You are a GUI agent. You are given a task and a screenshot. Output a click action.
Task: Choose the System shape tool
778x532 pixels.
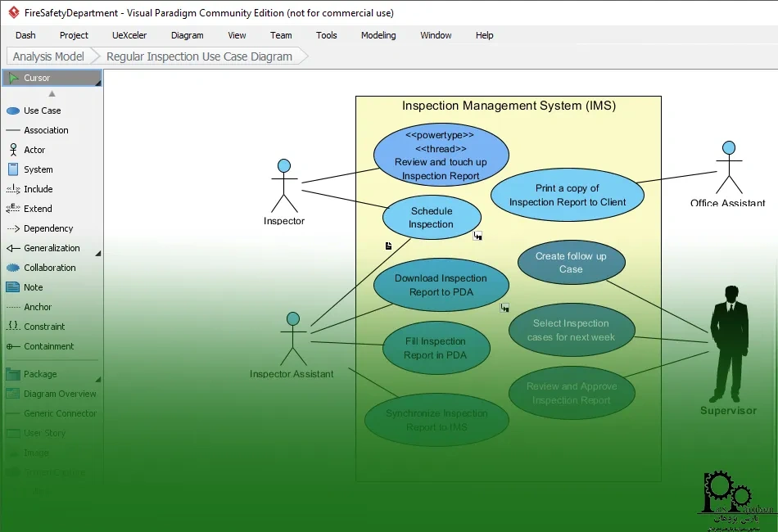[13, 169]
